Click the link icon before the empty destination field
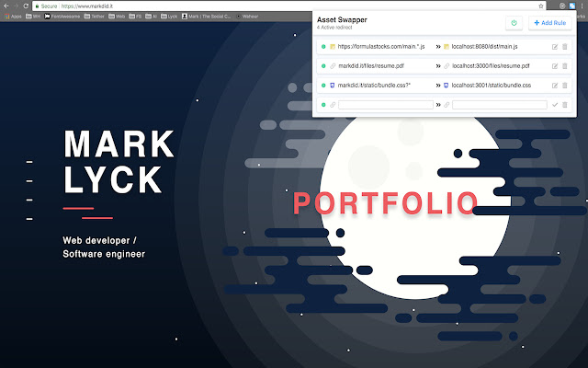The width and height of the screenshot is (588, 368). 447,105
